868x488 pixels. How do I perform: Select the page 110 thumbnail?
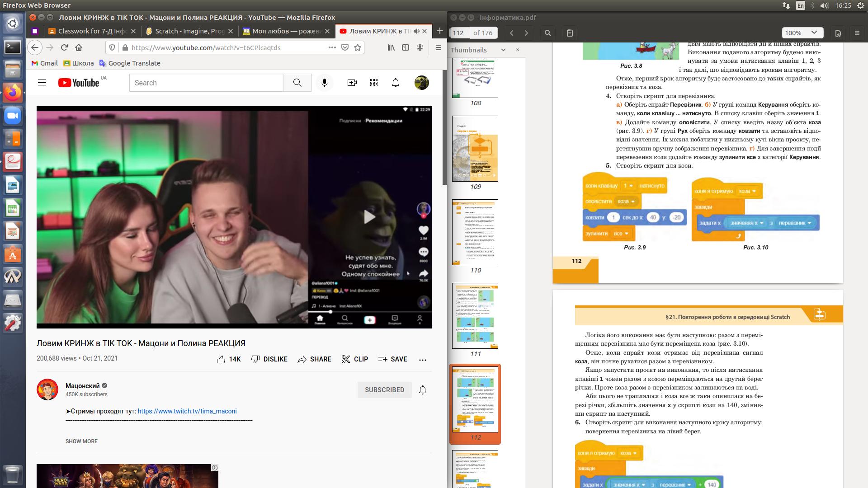pos(475,232)
